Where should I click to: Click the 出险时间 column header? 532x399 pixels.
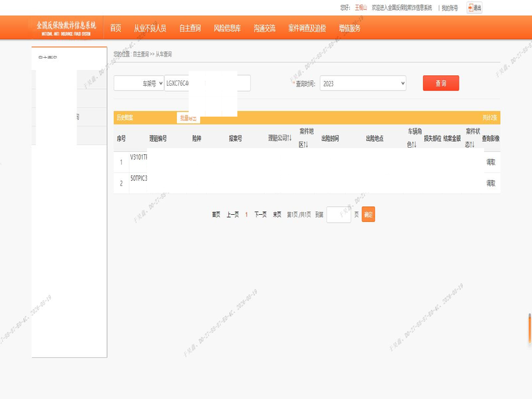point(330,138)
